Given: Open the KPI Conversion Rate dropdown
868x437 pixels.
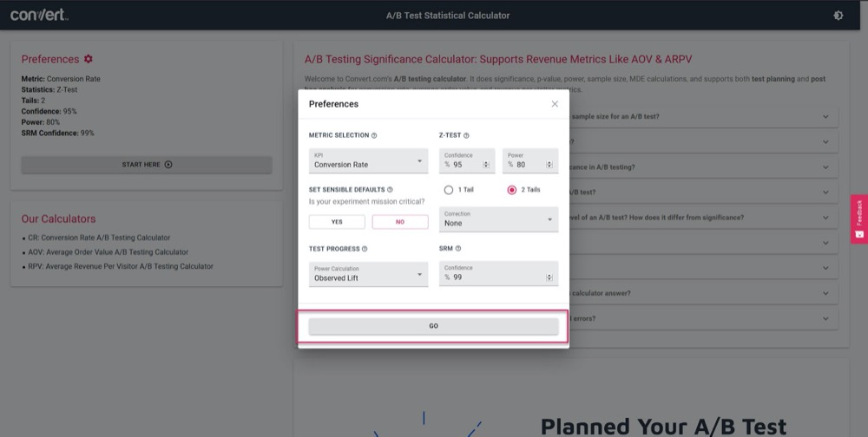Looking at the screenshot, I should tap(368, 160).
